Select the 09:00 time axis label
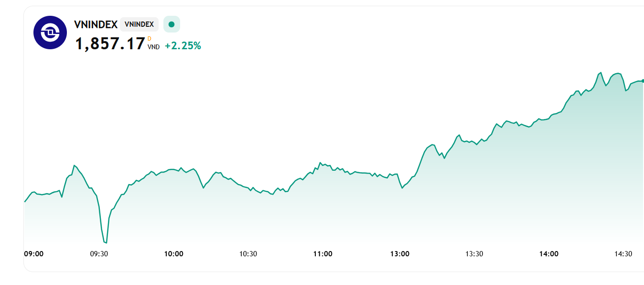 click(x=34, y=254)
